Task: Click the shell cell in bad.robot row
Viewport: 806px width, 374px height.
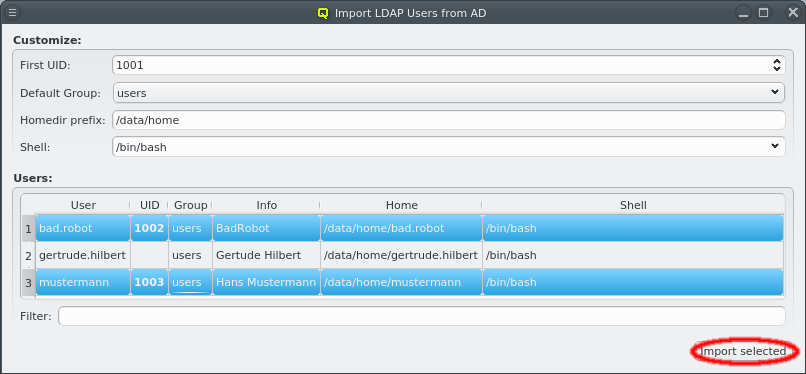Action: (633, 228)
